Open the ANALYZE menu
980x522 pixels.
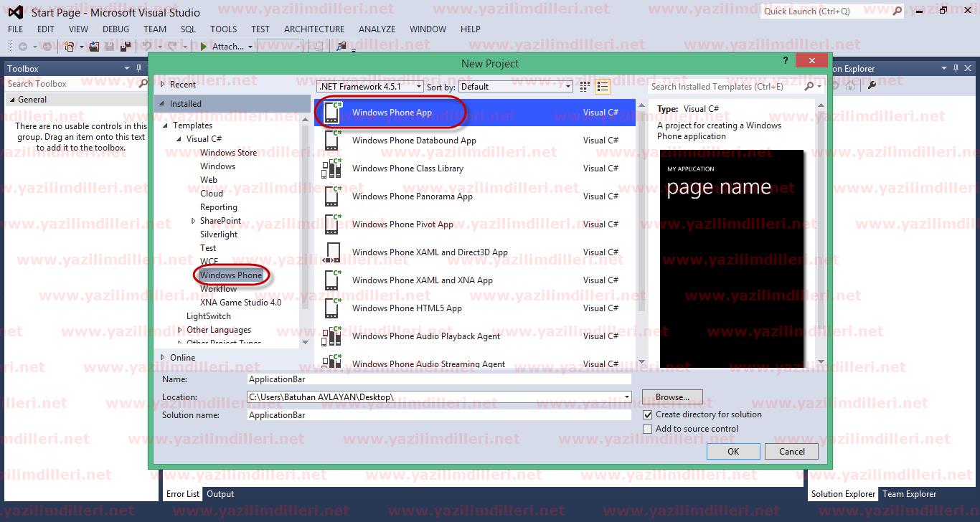[377, 29]
